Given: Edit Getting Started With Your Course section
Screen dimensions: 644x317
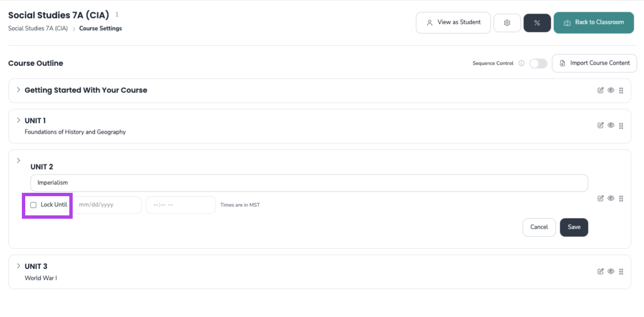Looking at the screenshot, I should 600,90.
